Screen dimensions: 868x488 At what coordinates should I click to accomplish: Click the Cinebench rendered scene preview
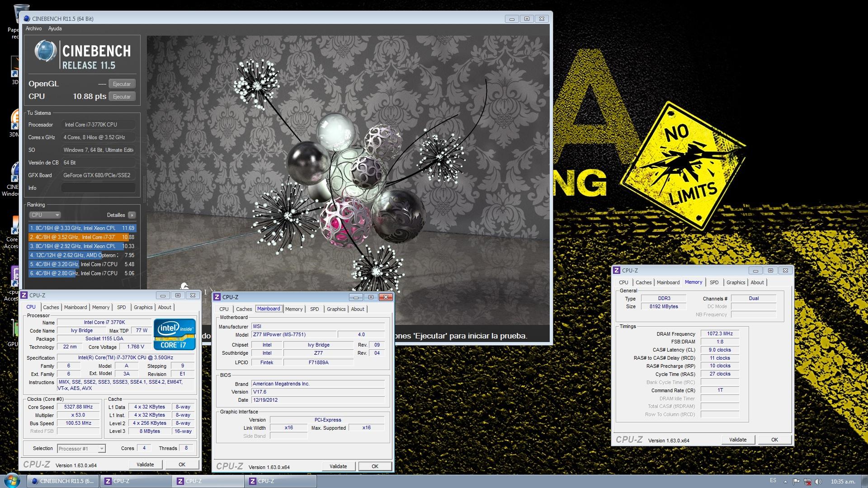(348, 181)
